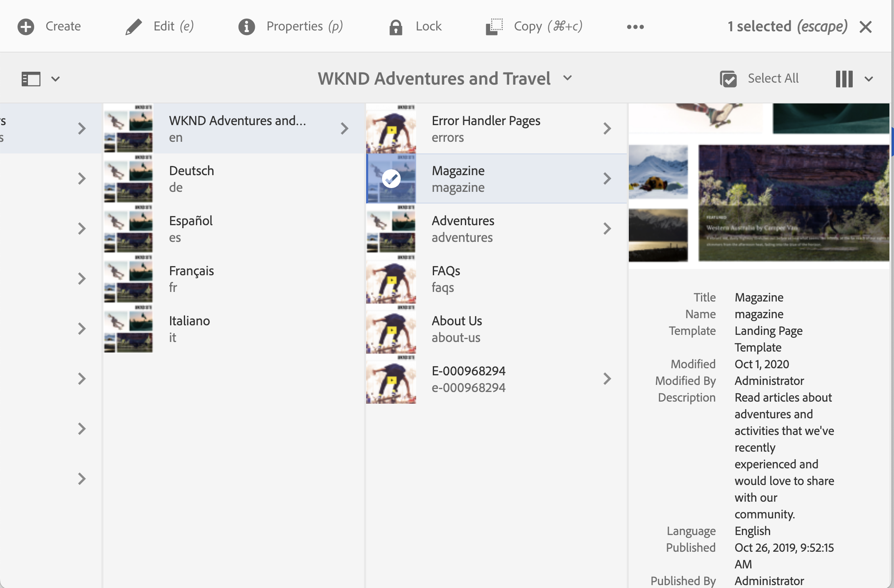Viewport: 894px width, 588px height.
Task: Click the Copy icon in toolbar
Action: point(494,27)
